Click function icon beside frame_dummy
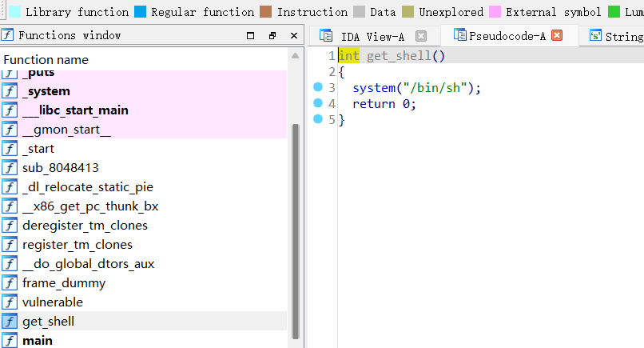644x348 pixels. pos(10,283)
